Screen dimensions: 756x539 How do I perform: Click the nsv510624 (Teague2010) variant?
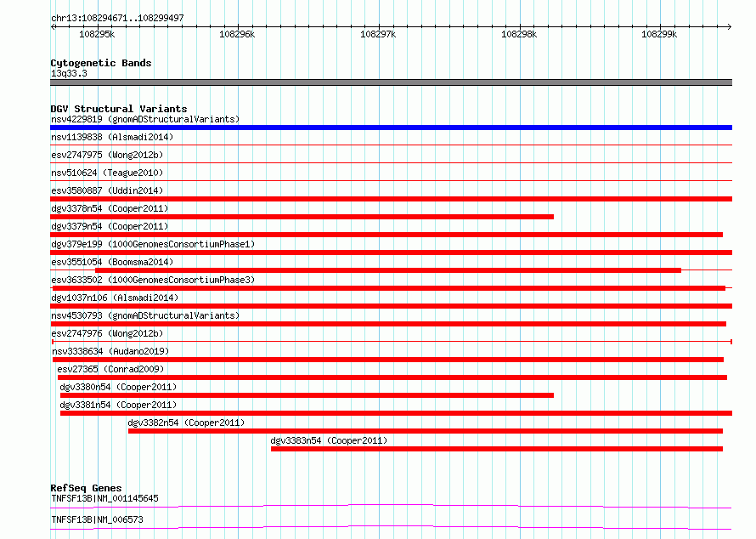(x=107, y=173)
